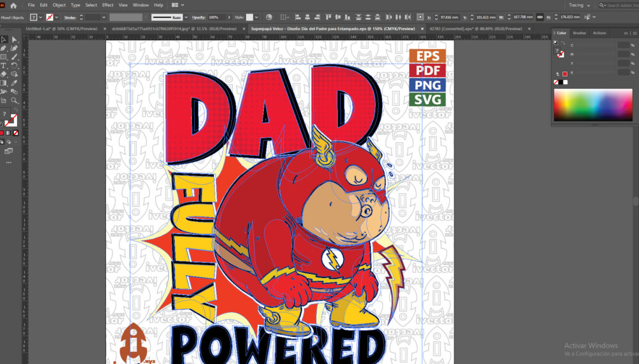Switch to the 42783 [Converted].eps tab
Screen dimensions: 639x364
pos(475,29)
